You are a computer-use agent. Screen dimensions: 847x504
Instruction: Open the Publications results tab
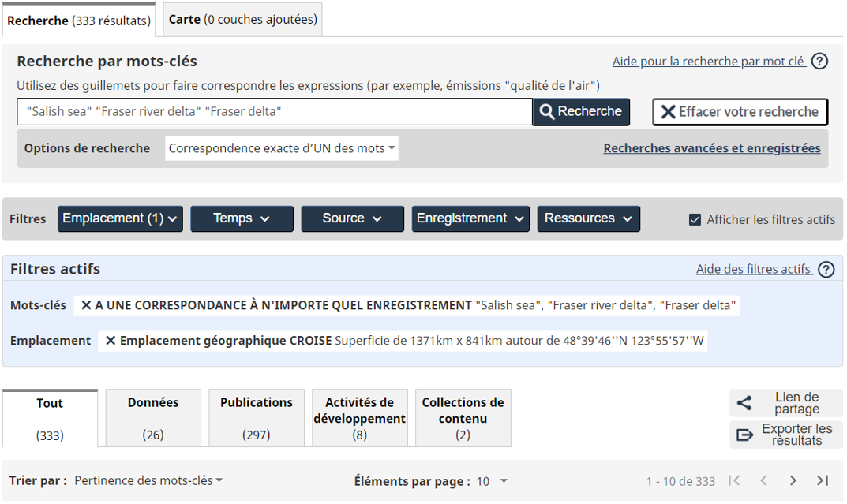pos(256,418)
